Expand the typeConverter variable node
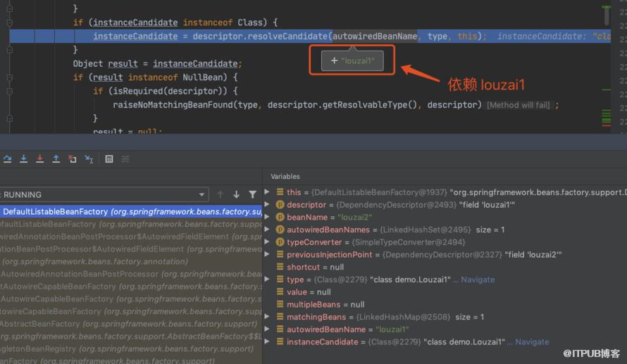627x364 pixels. pos(267,241)
